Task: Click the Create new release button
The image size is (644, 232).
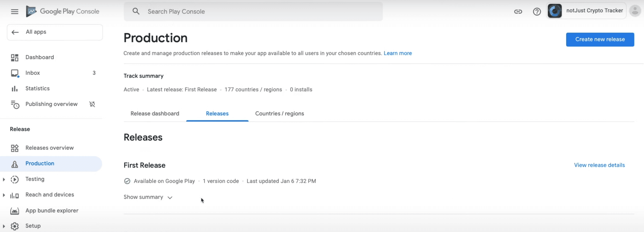Action: pos(600,39)
